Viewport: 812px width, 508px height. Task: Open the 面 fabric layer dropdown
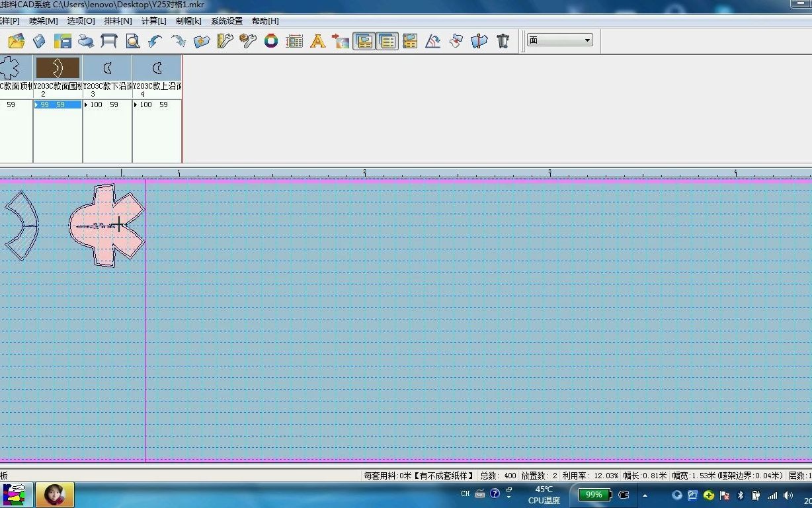pyautogui.click(x=587, y=40)
